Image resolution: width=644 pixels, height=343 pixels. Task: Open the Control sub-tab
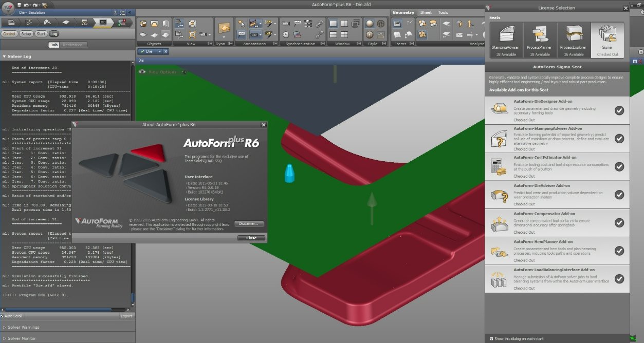pos(9,34)
